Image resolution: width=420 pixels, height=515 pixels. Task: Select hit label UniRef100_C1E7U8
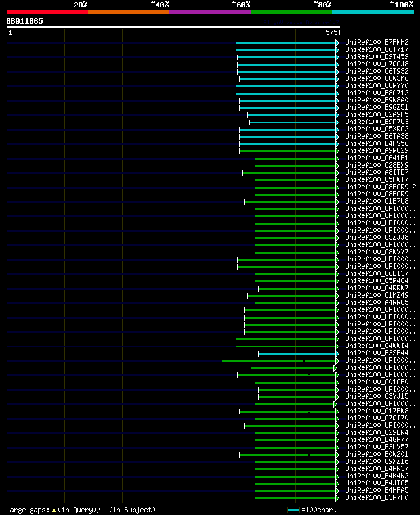coord(377,201)
